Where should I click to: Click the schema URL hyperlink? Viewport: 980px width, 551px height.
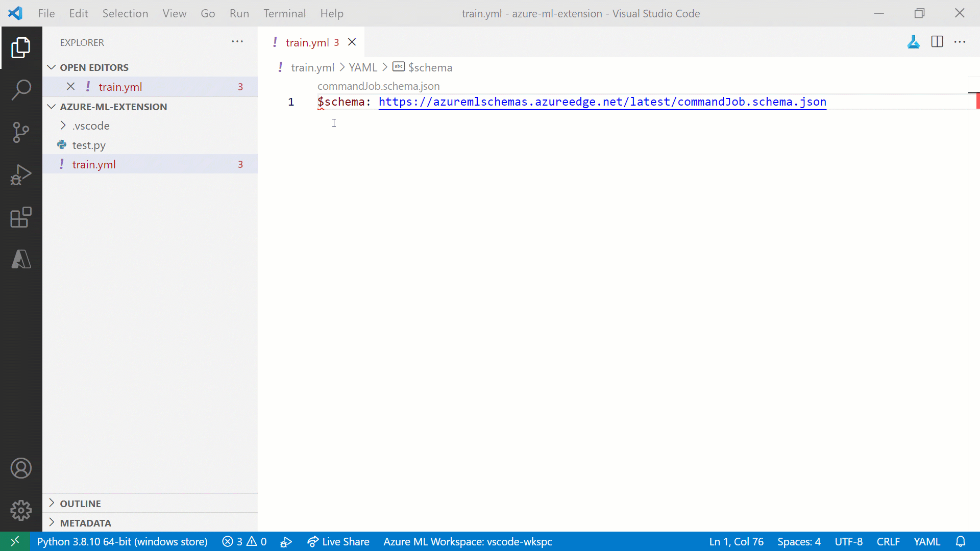603,102
